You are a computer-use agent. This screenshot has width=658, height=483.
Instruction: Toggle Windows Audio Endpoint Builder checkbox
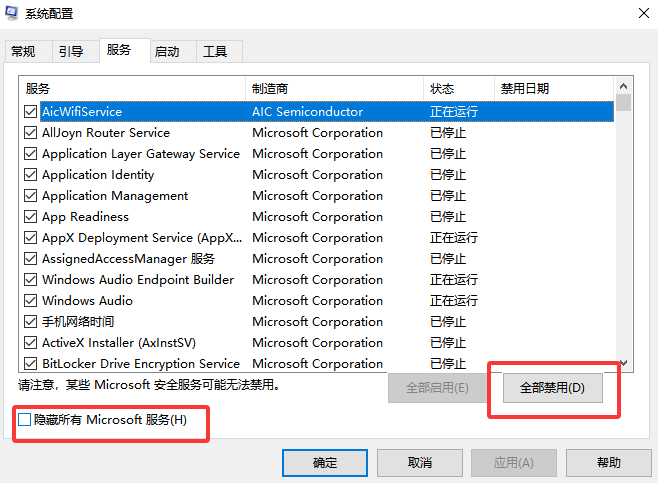[x=30, y=279]
